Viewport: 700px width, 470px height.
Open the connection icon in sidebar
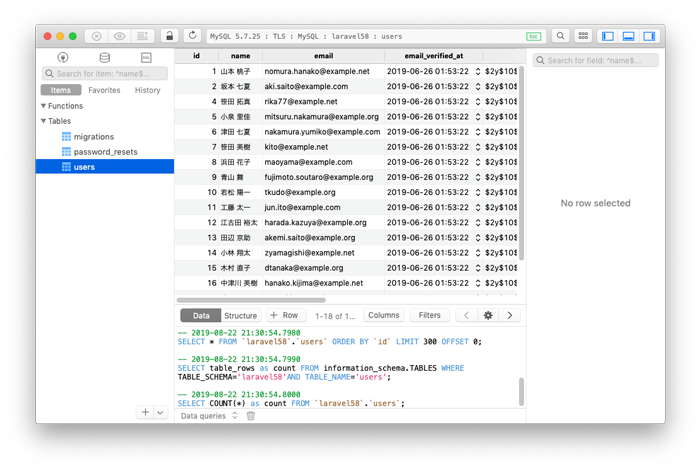(x=63, y=57)
